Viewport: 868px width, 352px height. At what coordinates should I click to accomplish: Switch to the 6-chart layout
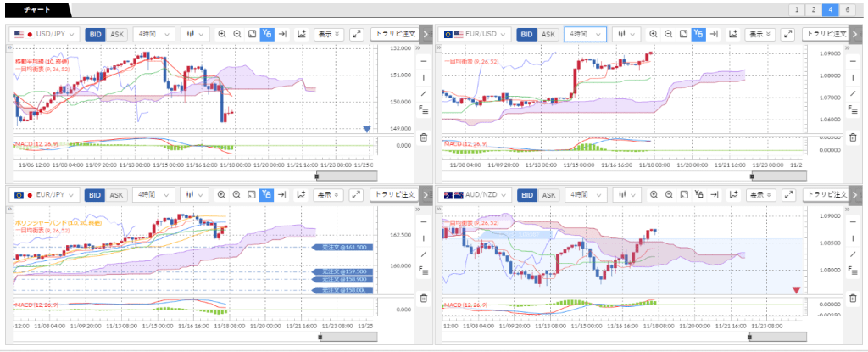pos(848,9)
